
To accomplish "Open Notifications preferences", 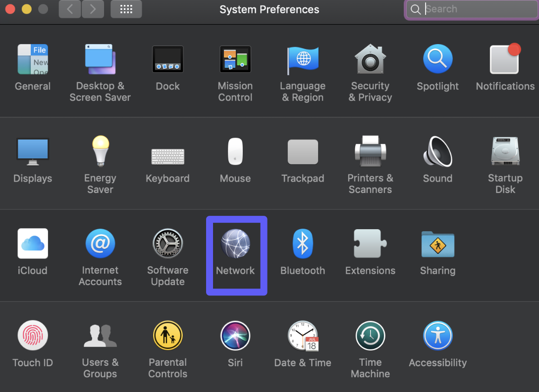I will [x=505, y=60].
